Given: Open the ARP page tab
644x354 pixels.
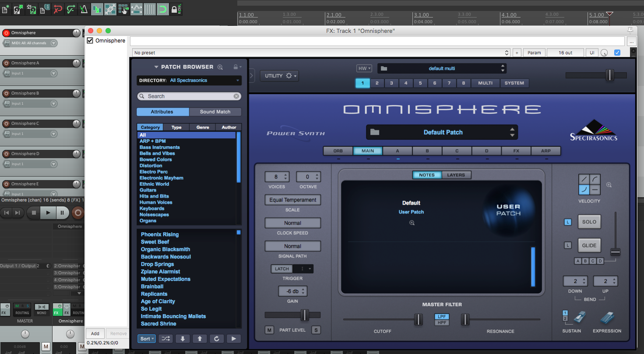Looking at the screenshot, I should point(546,151).
